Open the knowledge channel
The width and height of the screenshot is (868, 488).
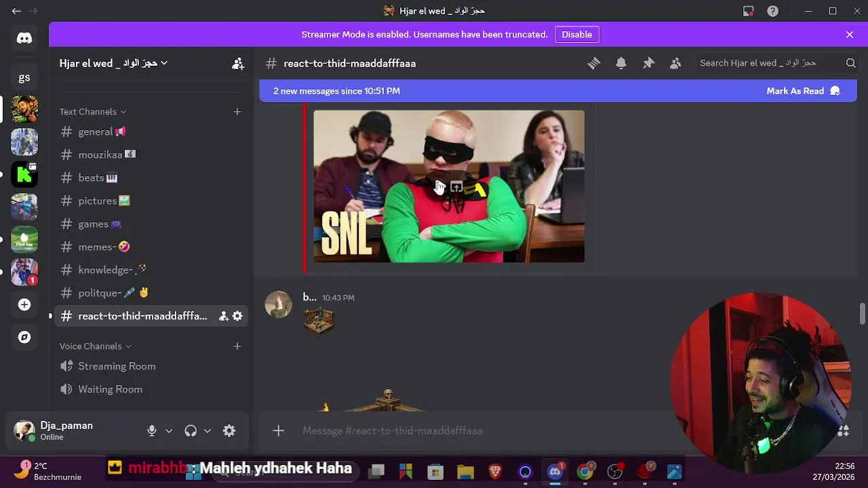click(x=151, y=270)
